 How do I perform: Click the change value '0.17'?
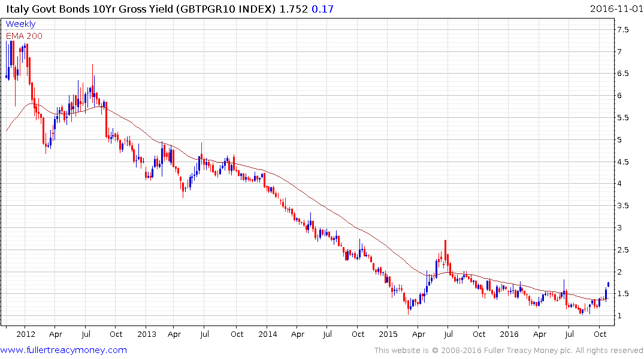[322, 8]
